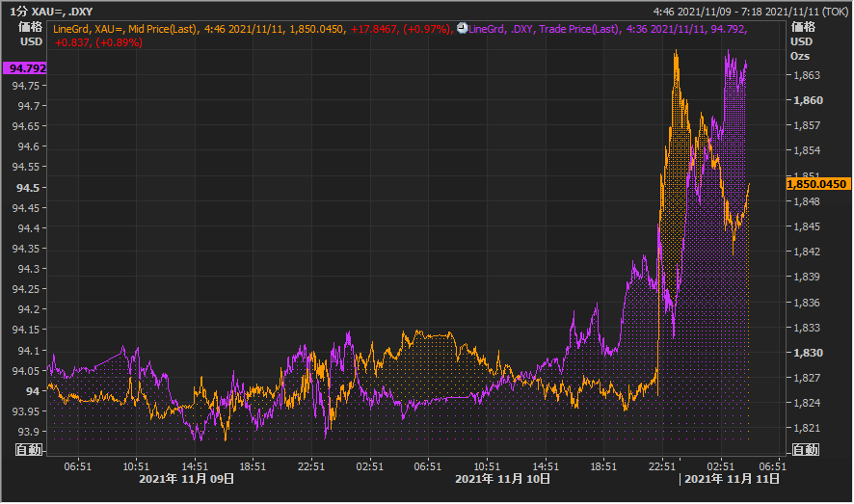Click the bold 94.5 left axis label
The image size is (854, 504).
point(28,188)
